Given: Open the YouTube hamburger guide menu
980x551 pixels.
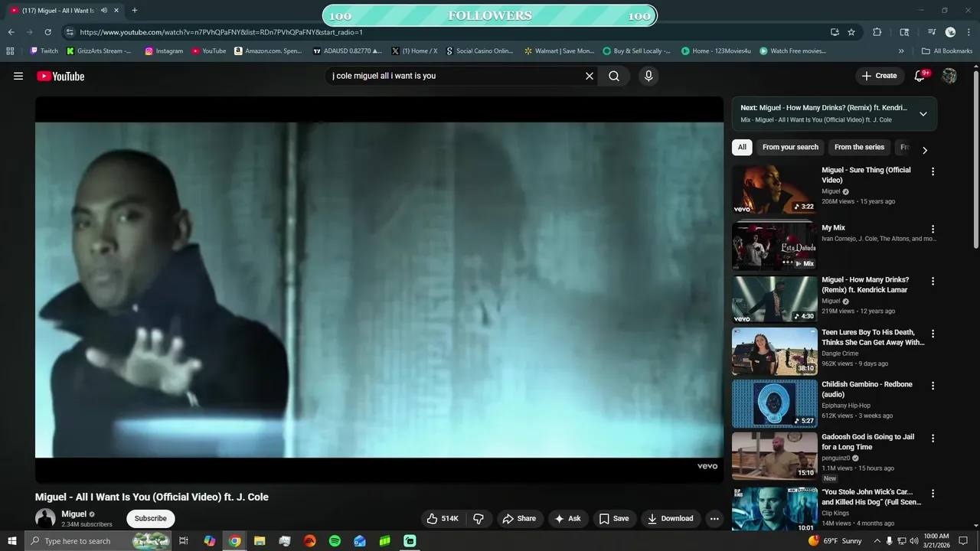Looking at the screenshot, I should [18, 76].
